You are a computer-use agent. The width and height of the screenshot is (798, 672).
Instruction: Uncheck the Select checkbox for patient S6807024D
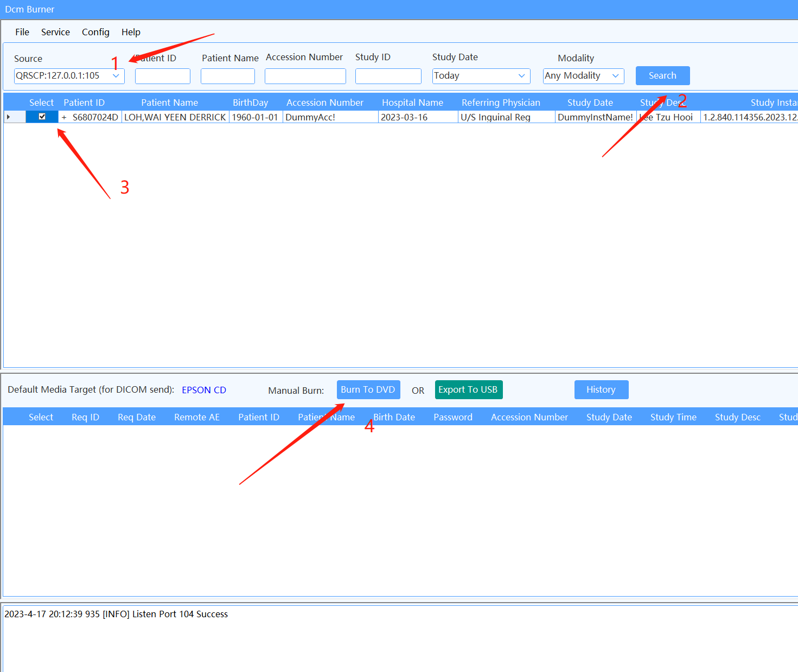click(x=42, y=117)
